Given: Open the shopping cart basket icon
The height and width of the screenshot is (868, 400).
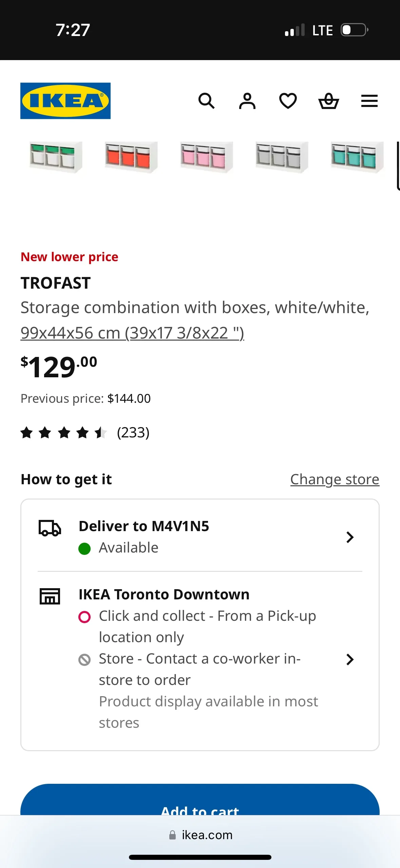Looking at the screenshot, I should pyautogui.click(x=328, y=101).
